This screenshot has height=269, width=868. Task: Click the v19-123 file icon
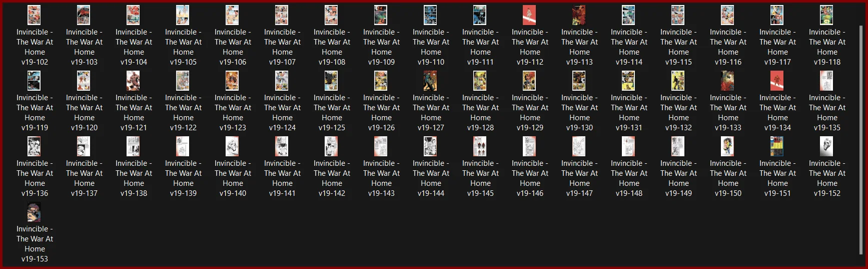pyautogui.click(x=232, y=81)
